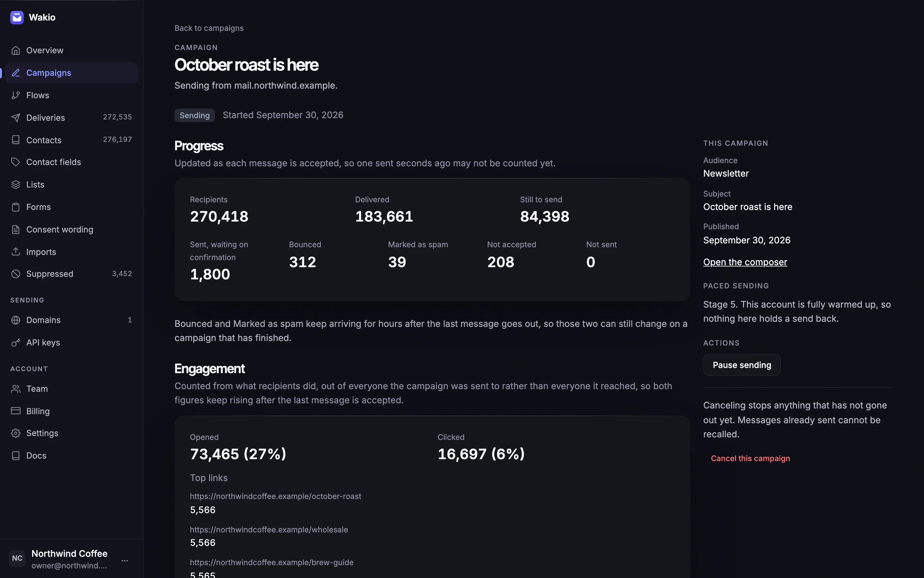The width and height of the screenshot is (924, 578).
Task: Cancel this campaign
Action: pos(750,458)
